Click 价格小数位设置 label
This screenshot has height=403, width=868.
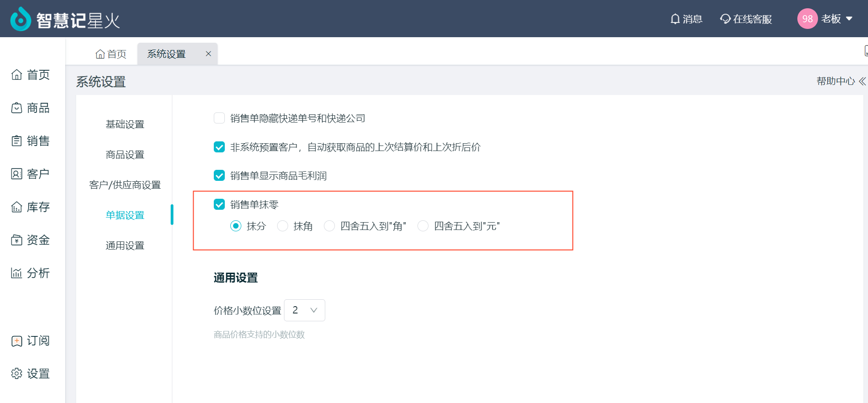247,311
